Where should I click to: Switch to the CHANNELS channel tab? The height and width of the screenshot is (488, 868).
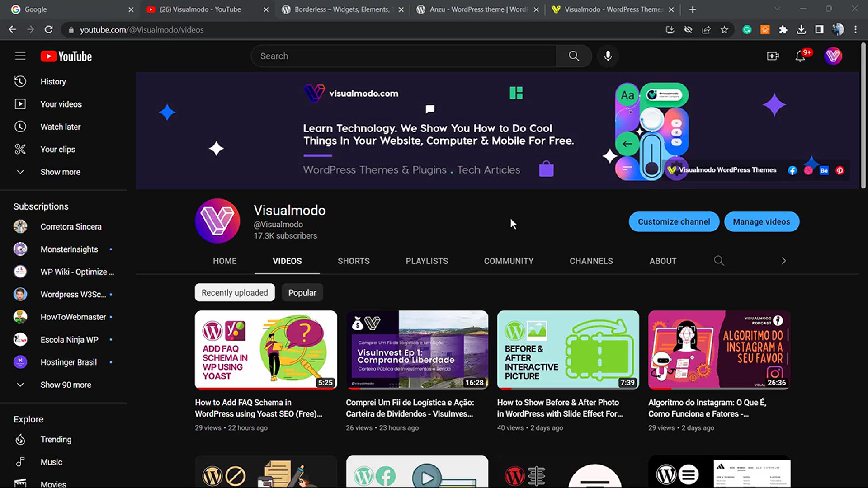coord(591,261)
